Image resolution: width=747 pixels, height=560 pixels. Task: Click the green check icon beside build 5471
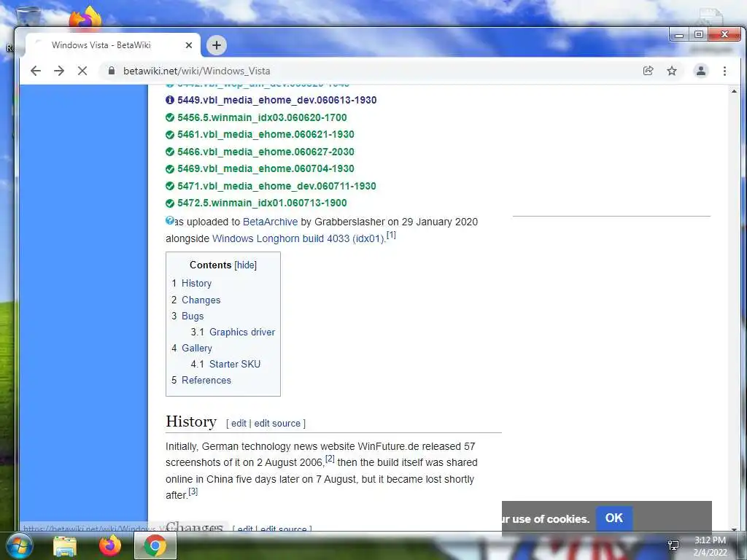169,186
